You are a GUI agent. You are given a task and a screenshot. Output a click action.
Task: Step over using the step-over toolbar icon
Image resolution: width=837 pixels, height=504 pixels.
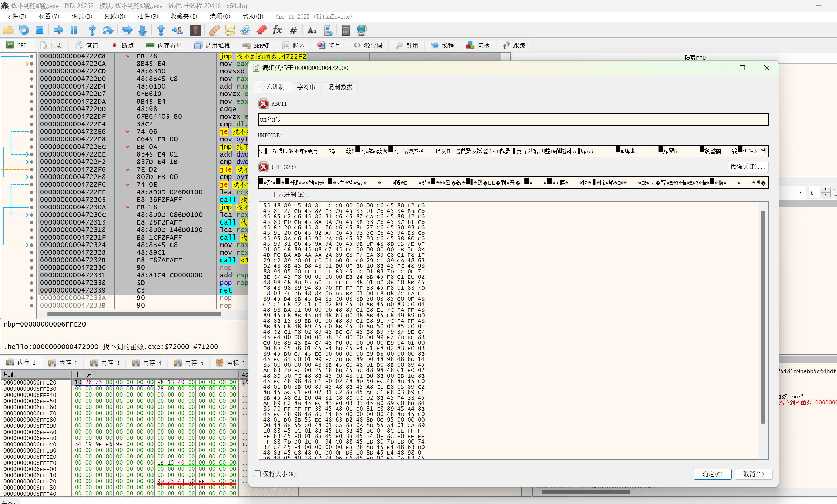coord(108,30)
